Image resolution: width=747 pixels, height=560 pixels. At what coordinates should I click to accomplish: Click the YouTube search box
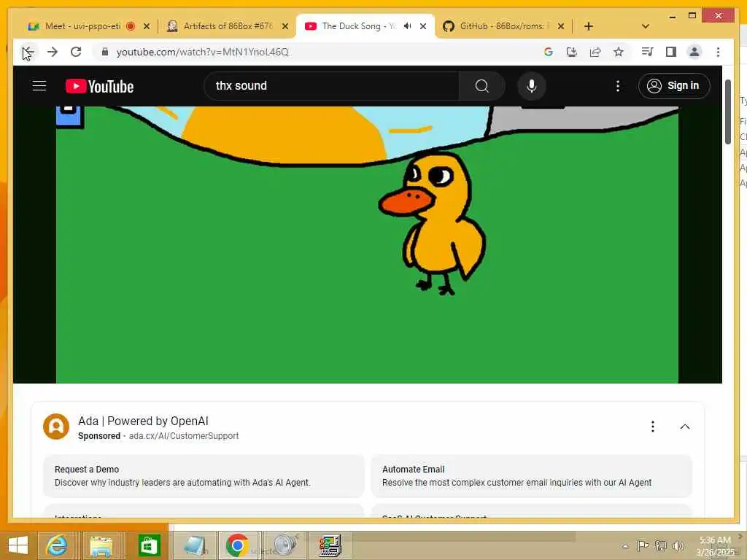[x=332, y=86]
